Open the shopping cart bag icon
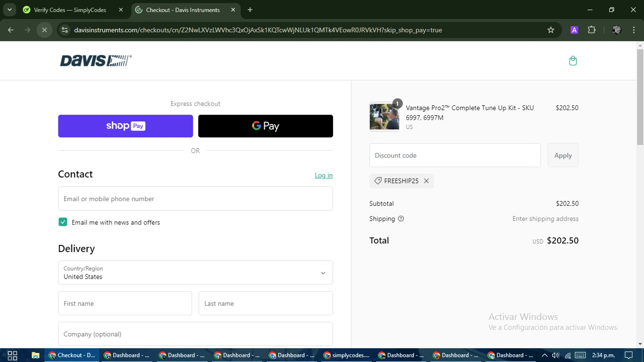 click(573, 61)
